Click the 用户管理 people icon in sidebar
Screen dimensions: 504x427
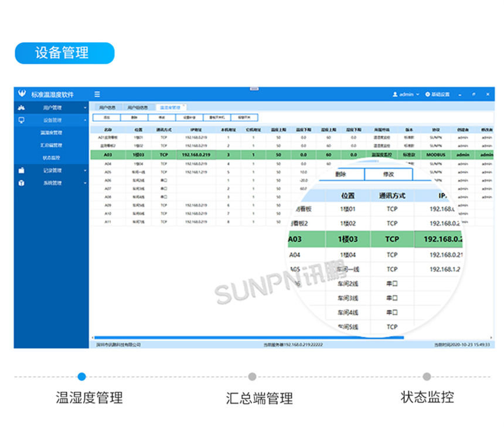coord(22,108)
